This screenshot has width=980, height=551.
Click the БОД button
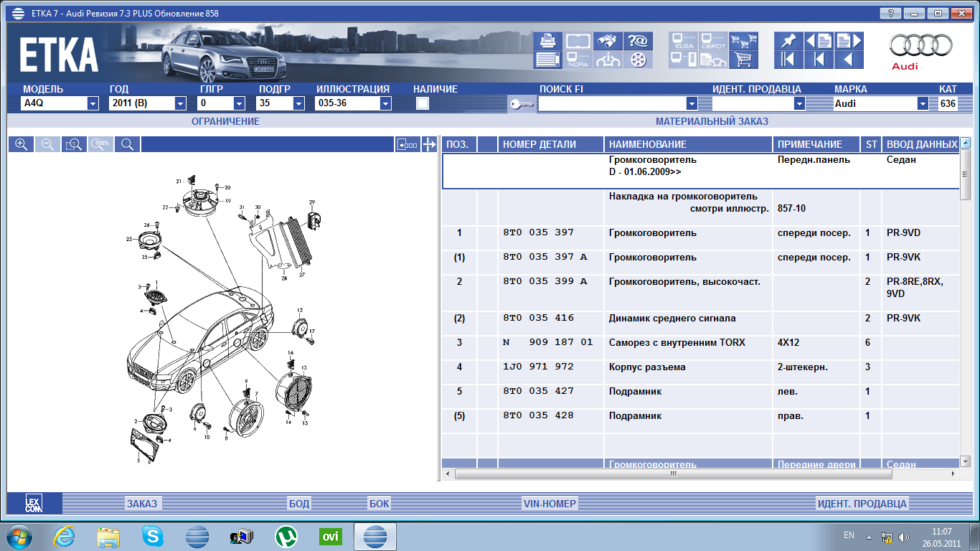pos(299,504)
